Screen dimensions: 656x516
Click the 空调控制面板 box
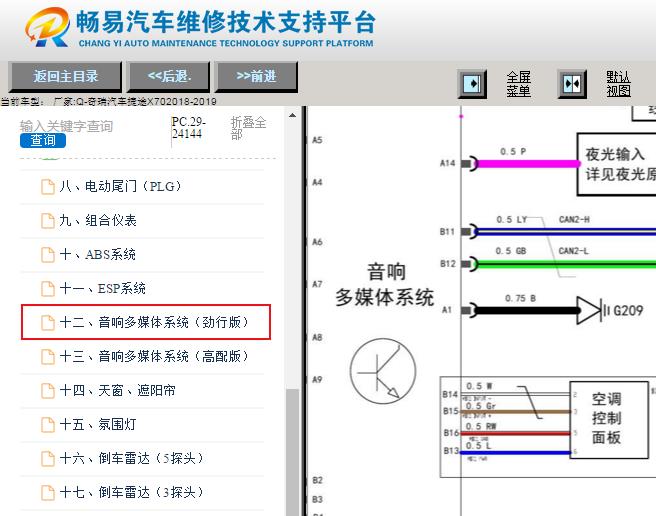pyautogui.click(x=609, y=419)
